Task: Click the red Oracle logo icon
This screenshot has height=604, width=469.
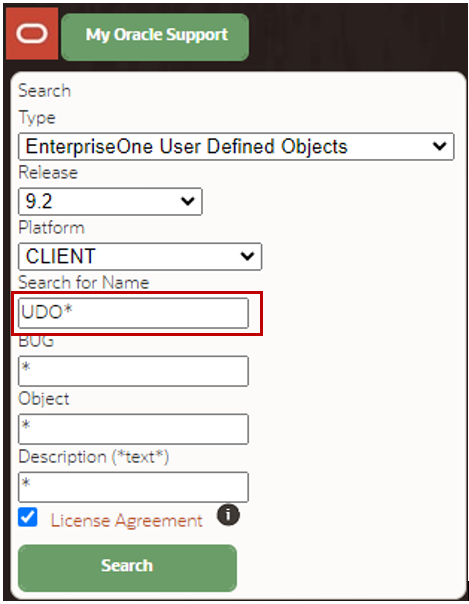Action: (32, 34)
